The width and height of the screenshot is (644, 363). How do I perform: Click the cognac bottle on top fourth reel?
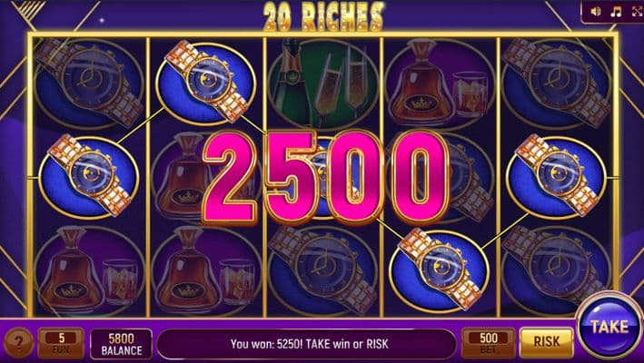440,83
